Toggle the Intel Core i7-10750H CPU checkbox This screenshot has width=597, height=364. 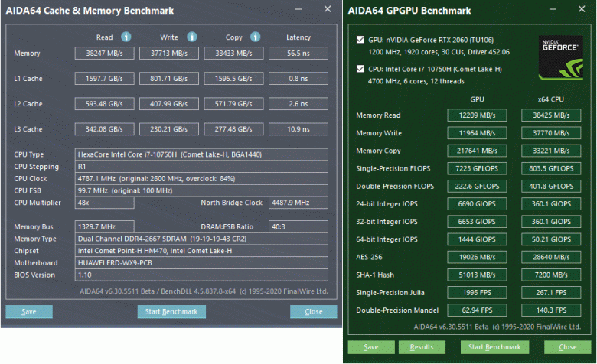[360, 68]
